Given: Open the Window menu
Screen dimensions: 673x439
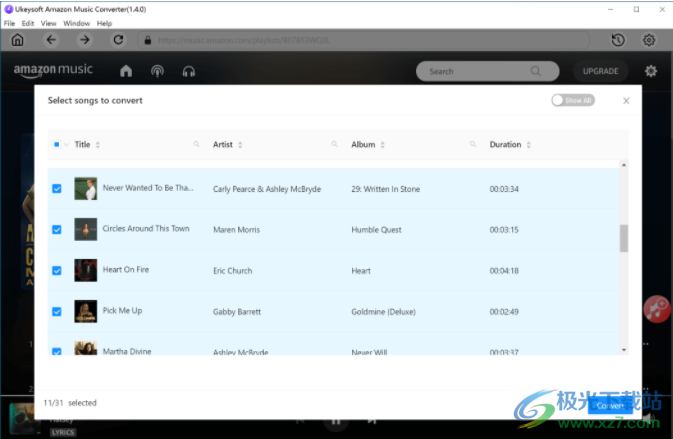Looking at the screenshot, I should tap(76, 23).
